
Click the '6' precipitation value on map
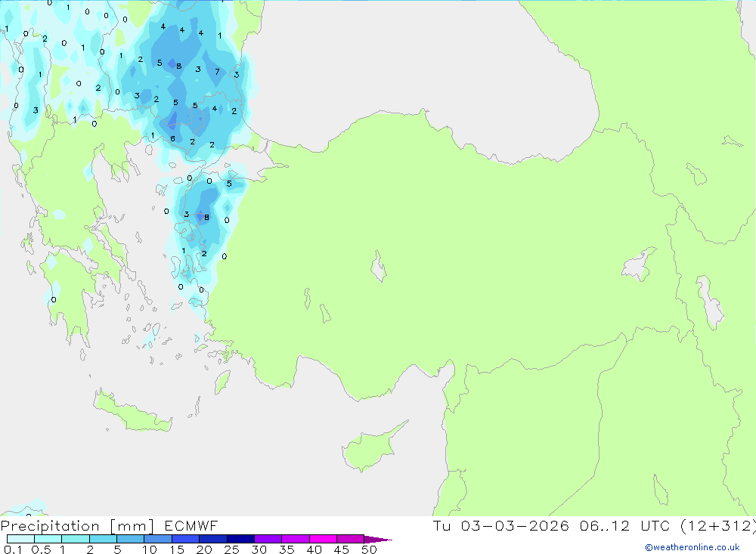(x=172, y=139)
